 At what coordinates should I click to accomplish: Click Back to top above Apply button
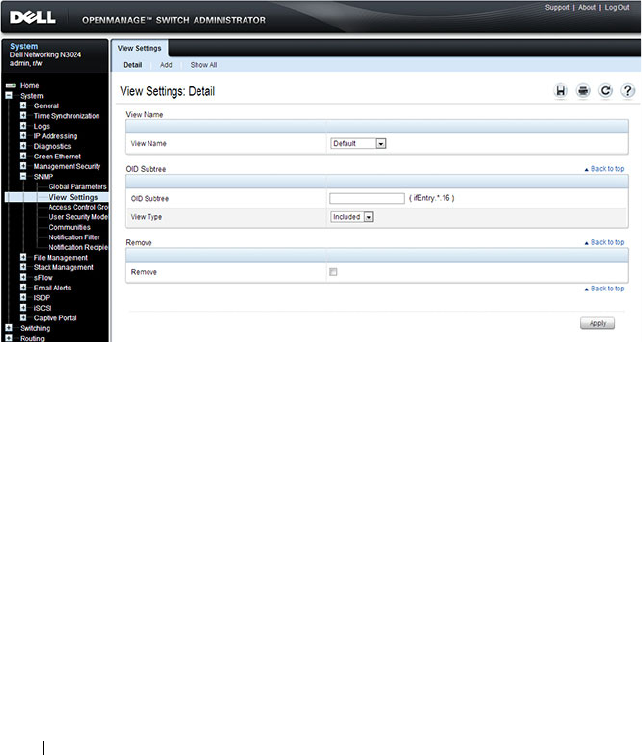pyautogui.click(x=604, y=288)
